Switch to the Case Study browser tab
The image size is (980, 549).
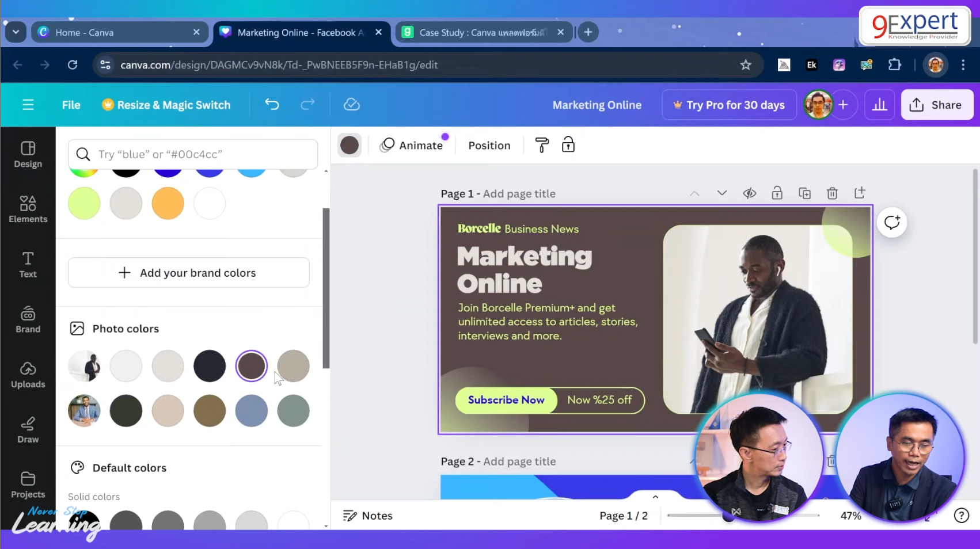(484, 32)
